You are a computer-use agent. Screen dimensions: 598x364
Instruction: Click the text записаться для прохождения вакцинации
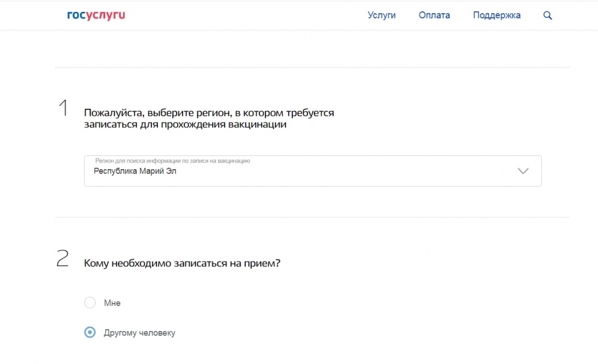tap(185, 124)
